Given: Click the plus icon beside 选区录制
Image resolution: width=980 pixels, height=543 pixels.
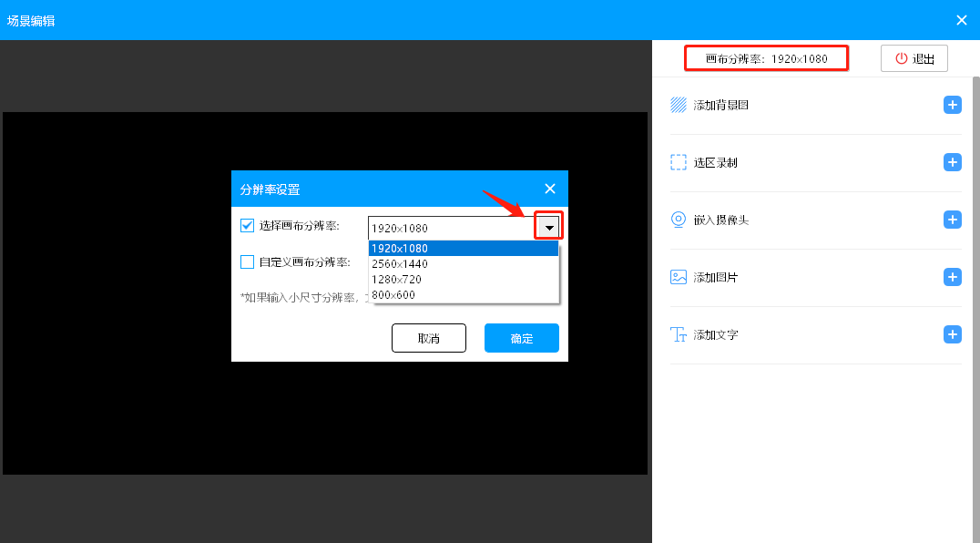Looking at the screenshot, I should pyautogui.click(x=953, y=162).
